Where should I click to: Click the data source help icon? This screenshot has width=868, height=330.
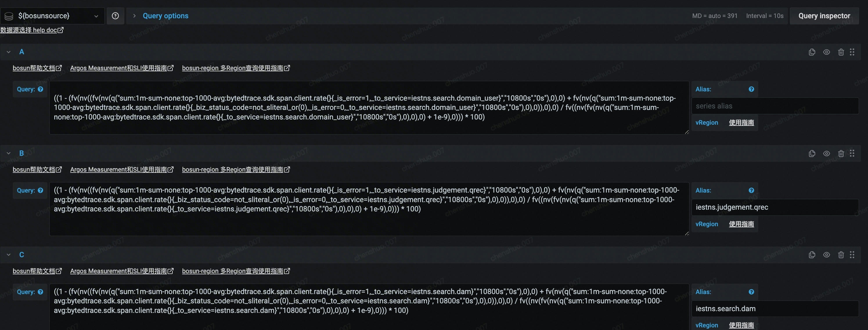[x=115, y=16]
